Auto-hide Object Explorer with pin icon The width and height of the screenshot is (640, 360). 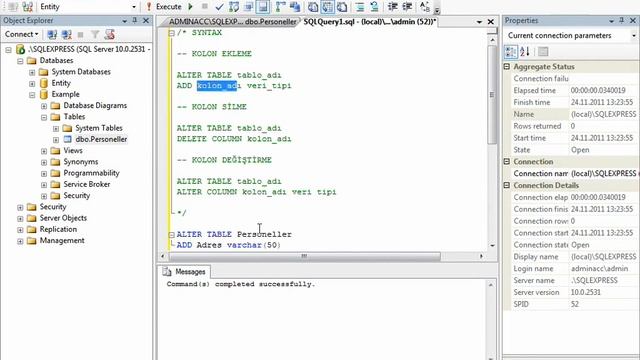click(x=135, y=20)
